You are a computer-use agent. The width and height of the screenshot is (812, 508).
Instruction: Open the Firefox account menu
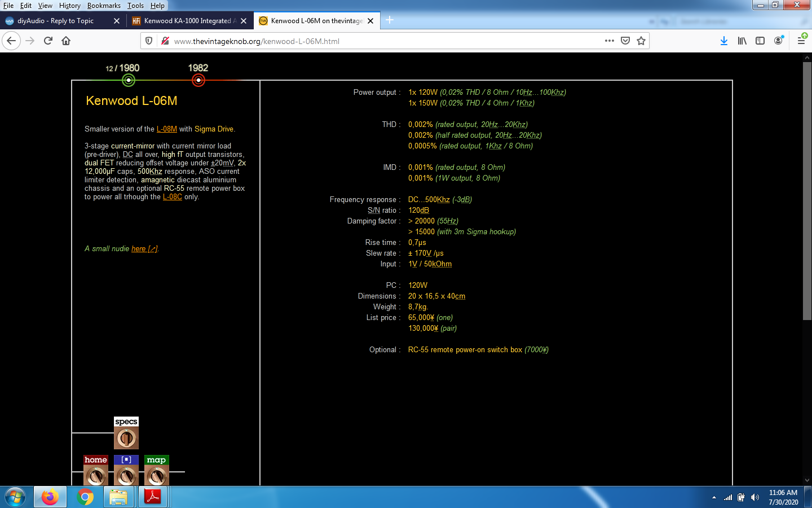click(779, 41)
